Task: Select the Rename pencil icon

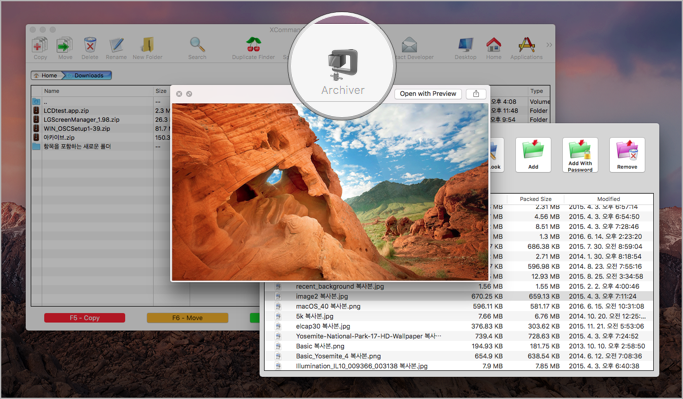Action: (116, 45)
